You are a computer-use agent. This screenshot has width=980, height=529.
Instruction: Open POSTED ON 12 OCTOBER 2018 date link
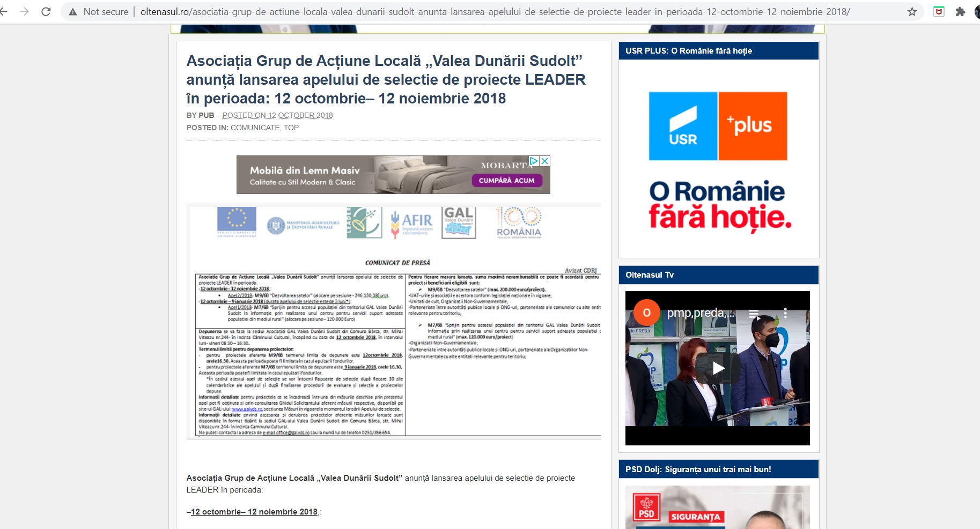point(277,115)
